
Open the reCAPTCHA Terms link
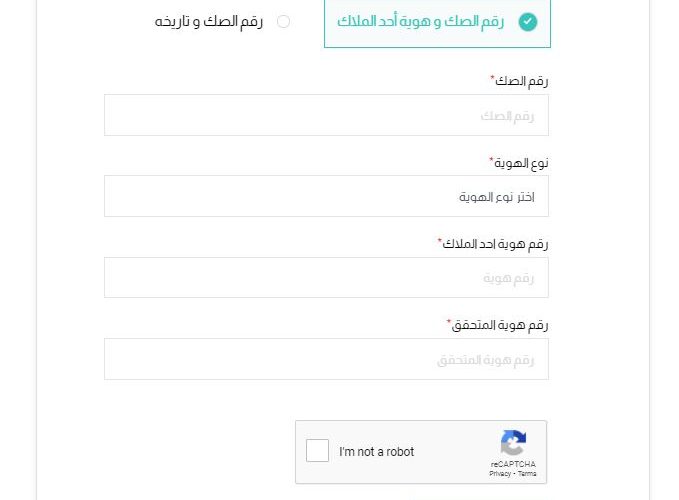click(x=527, y=474)
